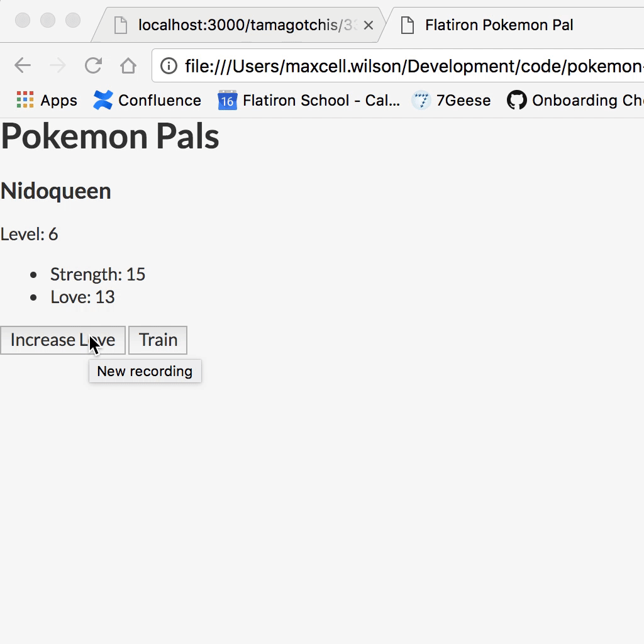Open the Flatiron School calendar bookmark
Viewport: 644px width, 644px height.
(308, 100)
